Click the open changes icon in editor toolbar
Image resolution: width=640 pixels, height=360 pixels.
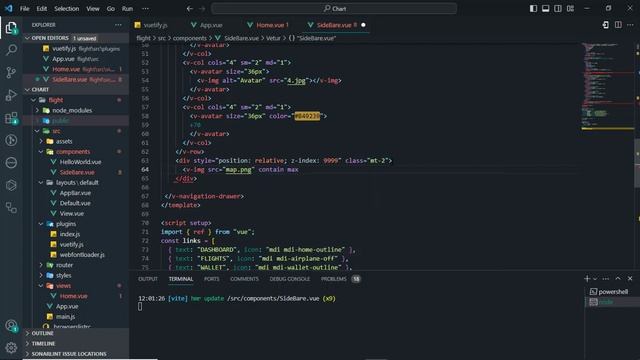tap(606, 25)
